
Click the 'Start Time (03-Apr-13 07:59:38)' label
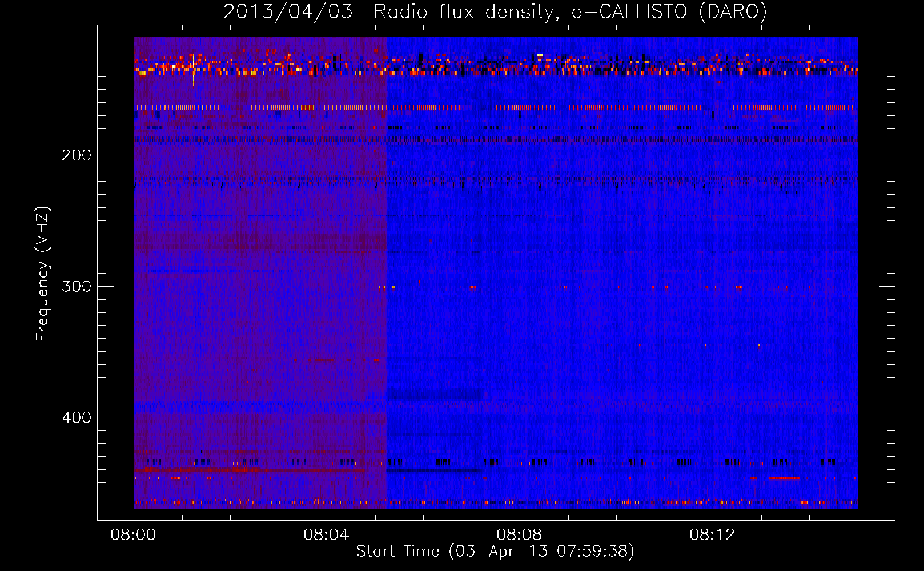(495, 552)
